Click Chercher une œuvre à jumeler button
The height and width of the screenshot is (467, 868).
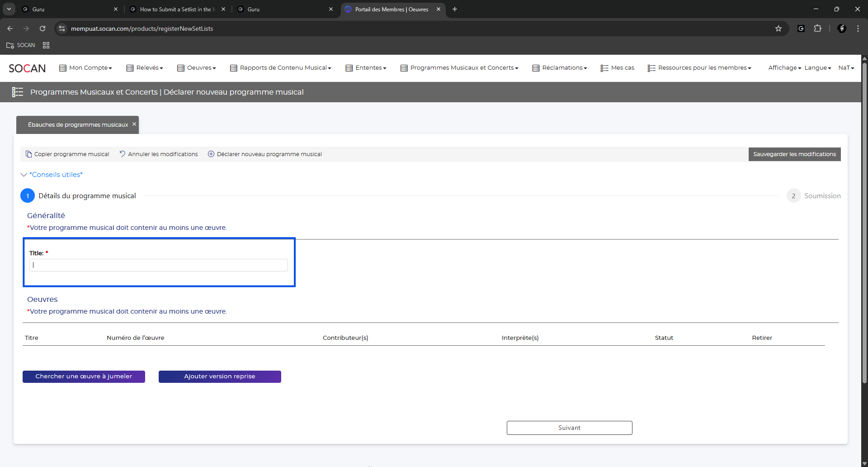84,376
